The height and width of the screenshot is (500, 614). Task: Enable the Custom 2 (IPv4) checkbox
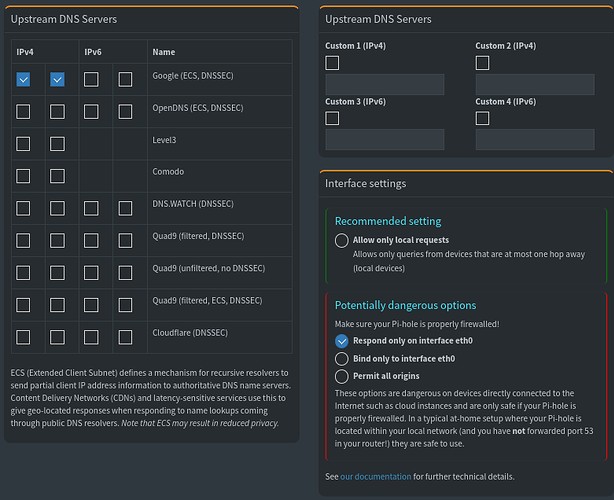[x=483, y=63]
